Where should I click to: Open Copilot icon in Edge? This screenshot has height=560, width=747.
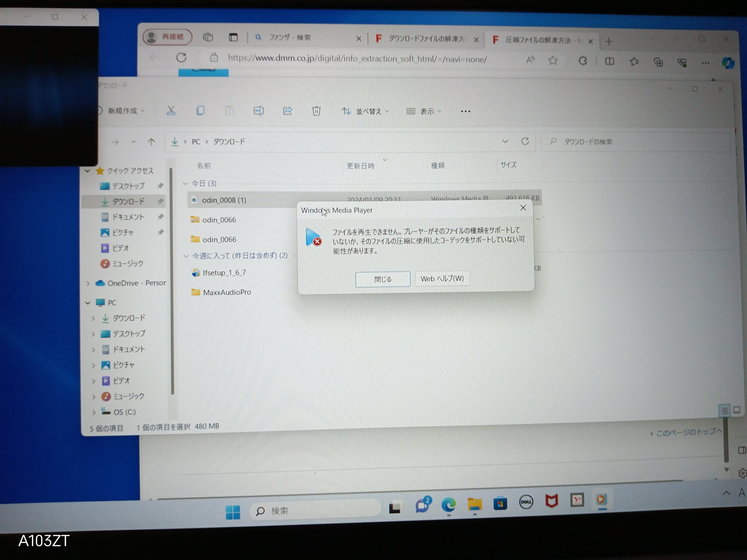[728, 63]
